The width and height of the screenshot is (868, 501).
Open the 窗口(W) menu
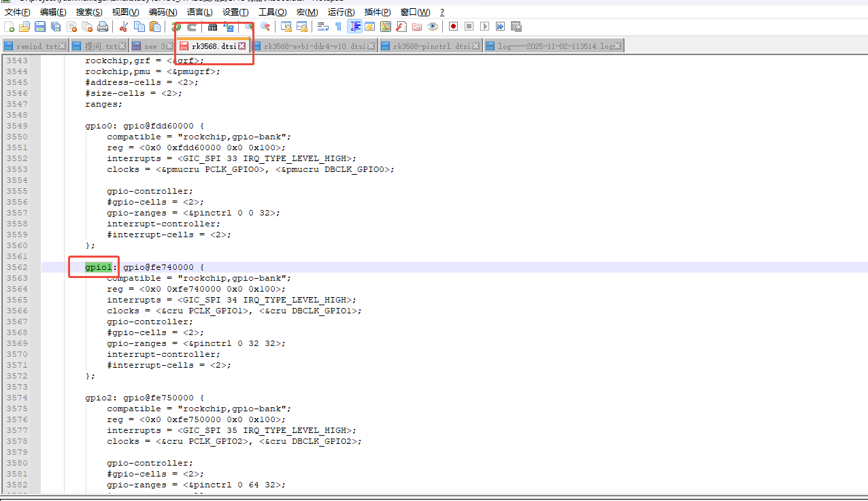tap(415, 12)
